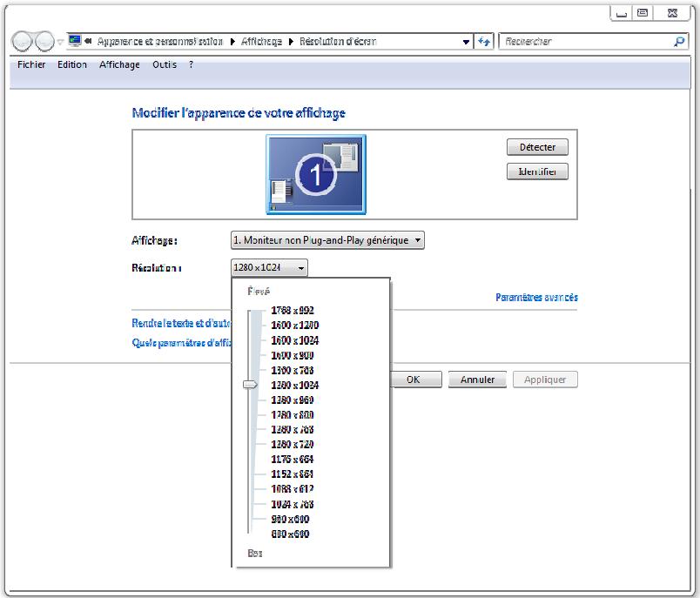Click the Détecter button
Viewport: 700px width, 598px height.
537,146
